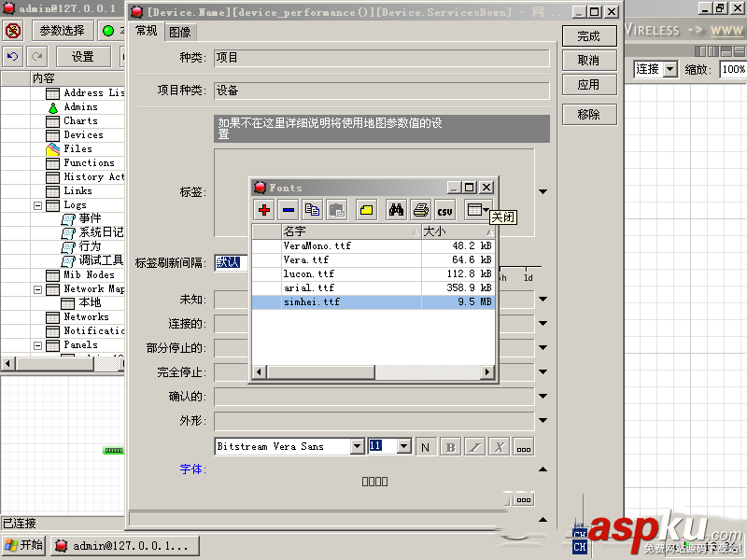Collapse the 字体 section arrow
Image resolution: width=747 pixels, height=560 pixels.
pos(543,469)
